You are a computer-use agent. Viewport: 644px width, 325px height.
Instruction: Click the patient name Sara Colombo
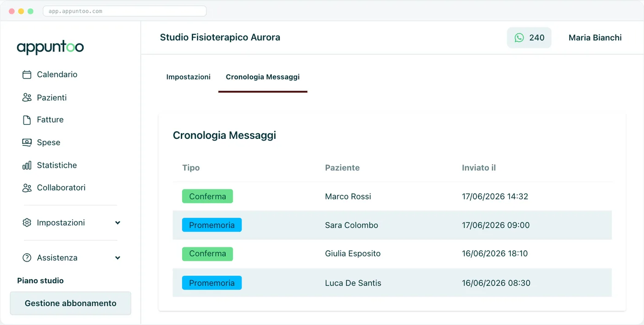pos(351,225)
